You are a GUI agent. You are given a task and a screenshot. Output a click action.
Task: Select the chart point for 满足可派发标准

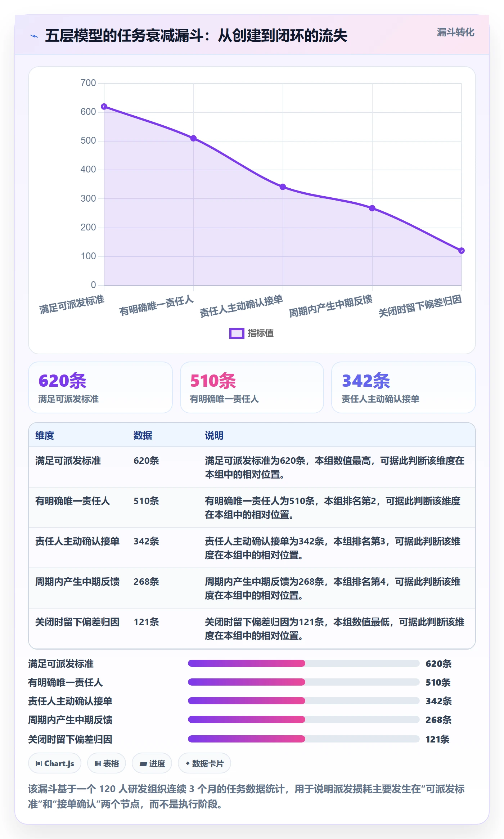pyautogui.click(x=104, y=107)
